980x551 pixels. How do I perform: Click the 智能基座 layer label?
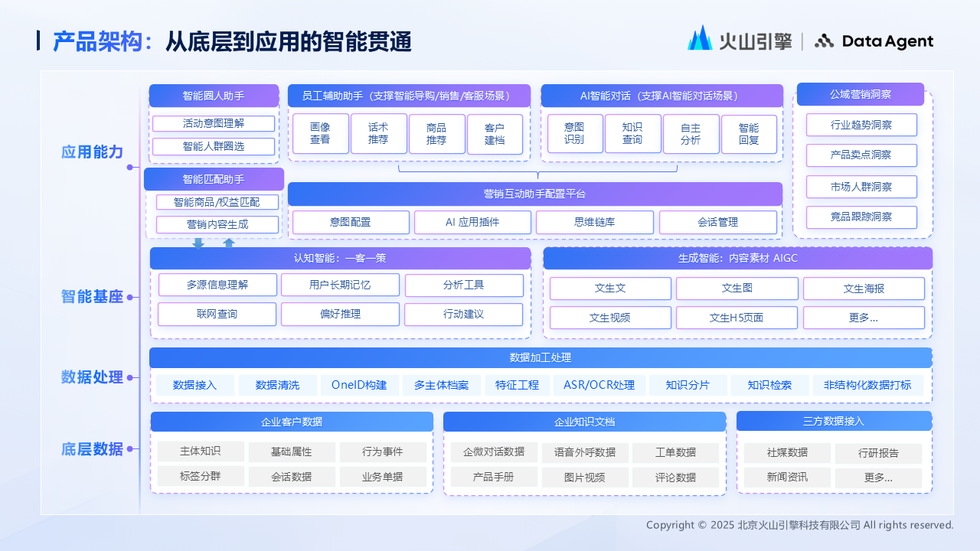[x=92, y=296]
